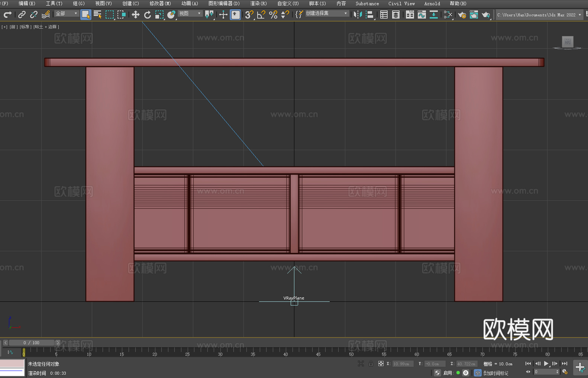588x378 pixels.
Task: Open the 创建选择集 dropdown
Action: click(327, 13)
